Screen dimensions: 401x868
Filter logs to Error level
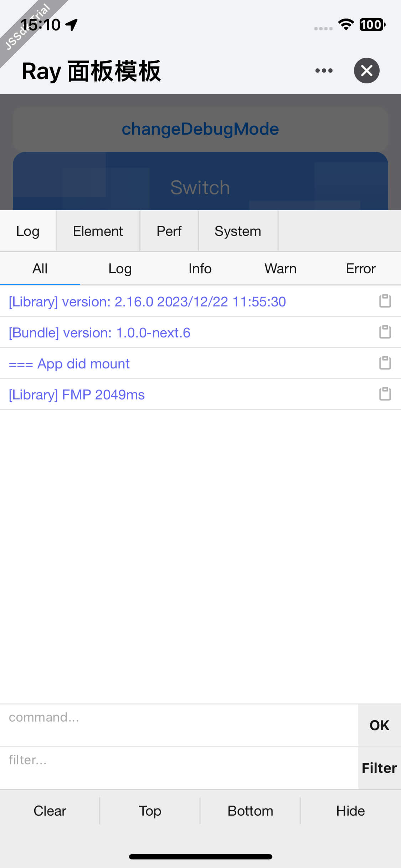(360, 269)
